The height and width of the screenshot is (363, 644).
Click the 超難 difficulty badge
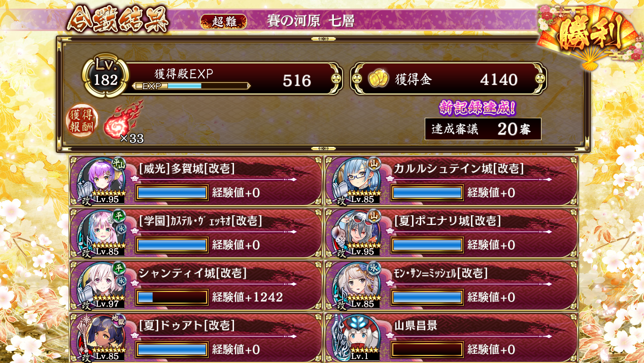pyautogui.click(x=224, y=21)
